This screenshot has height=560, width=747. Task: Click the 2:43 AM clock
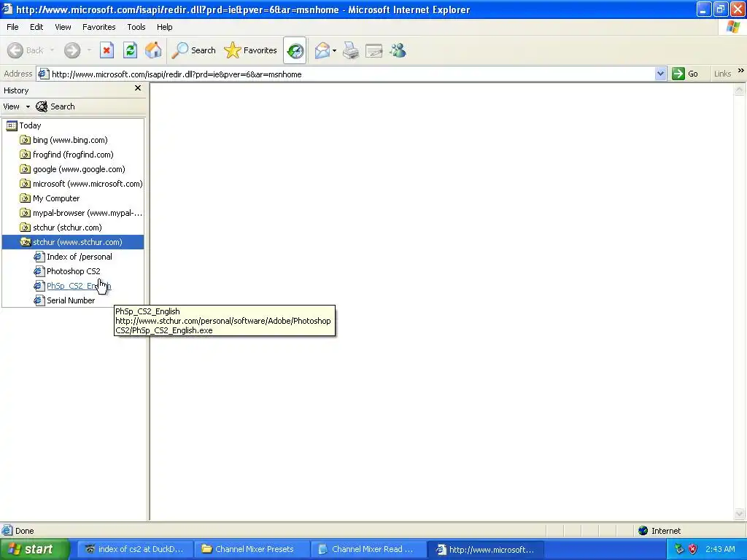tap(720, 550)
